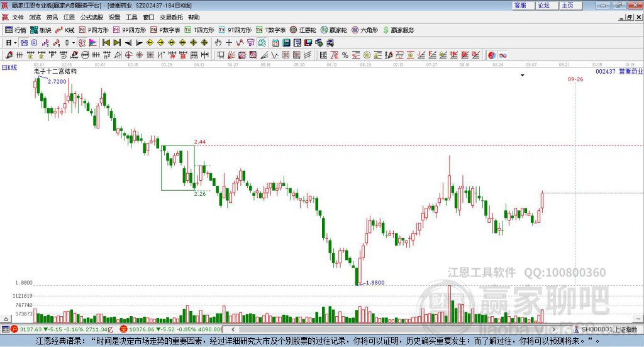Click the 论坛 forum button
Image resolution: width=644 pixels, height=347 pixels.
pos(547,5)
